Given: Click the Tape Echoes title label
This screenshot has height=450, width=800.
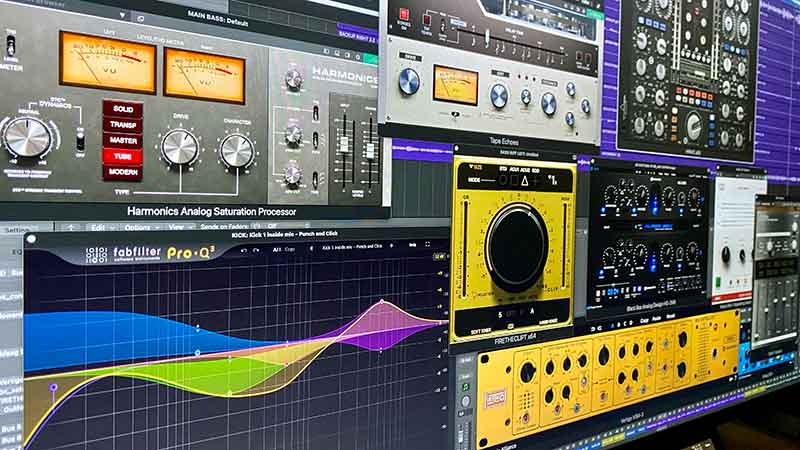Looking at the screenshot, I should click(x=503, y=141).
